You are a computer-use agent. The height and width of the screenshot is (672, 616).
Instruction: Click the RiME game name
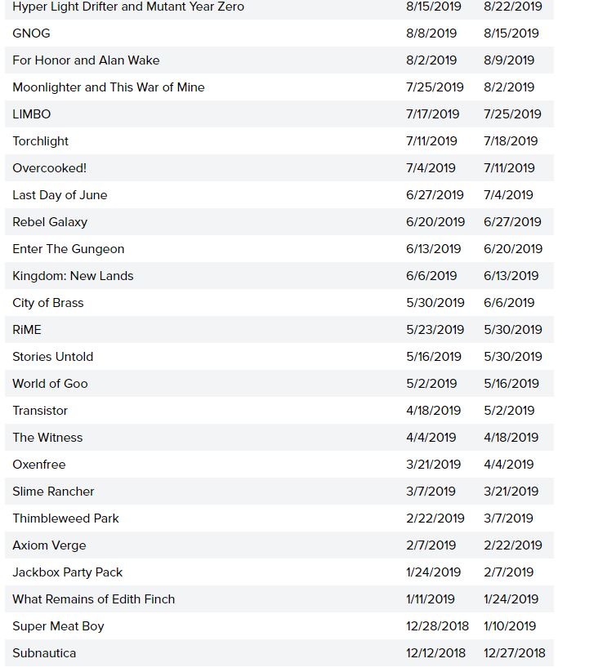click(x=27, y=330)
